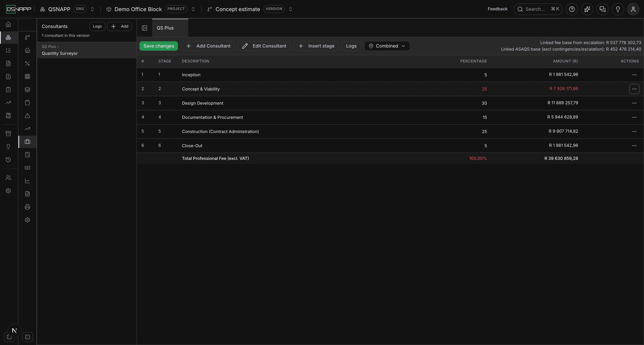Open the archive box icon in the left sidebar
644x345 pixels.
8,134
